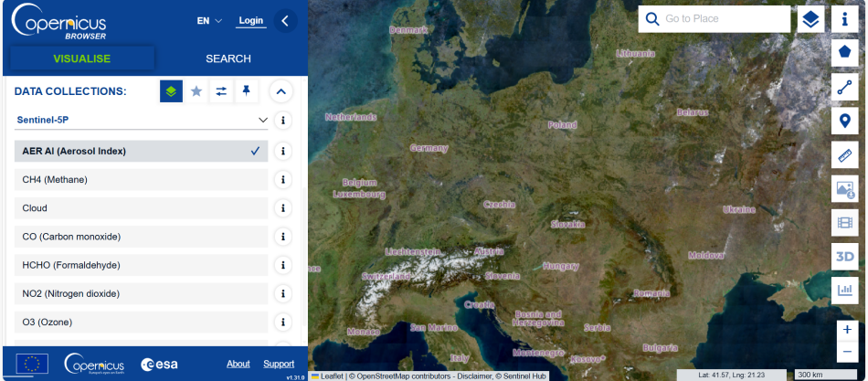The width and height of the screenshot is (868, 381).
Task: Click the Login link
Action: (x=251, y=21)
